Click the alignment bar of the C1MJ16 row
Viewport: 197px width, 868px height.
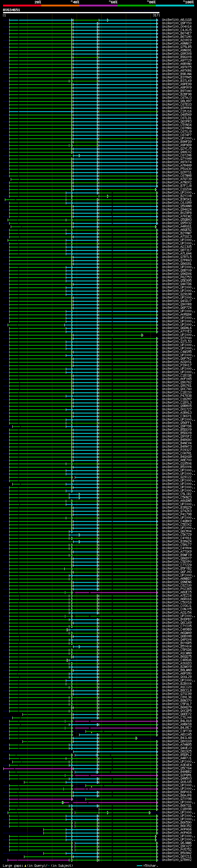coord(83,111)
